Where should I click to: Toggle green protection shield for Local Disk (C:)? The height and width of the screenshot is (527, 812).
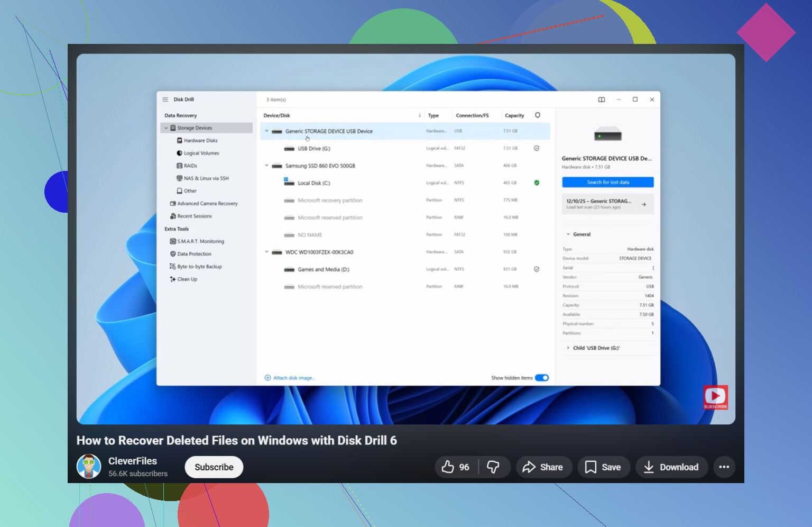point(537,183)
